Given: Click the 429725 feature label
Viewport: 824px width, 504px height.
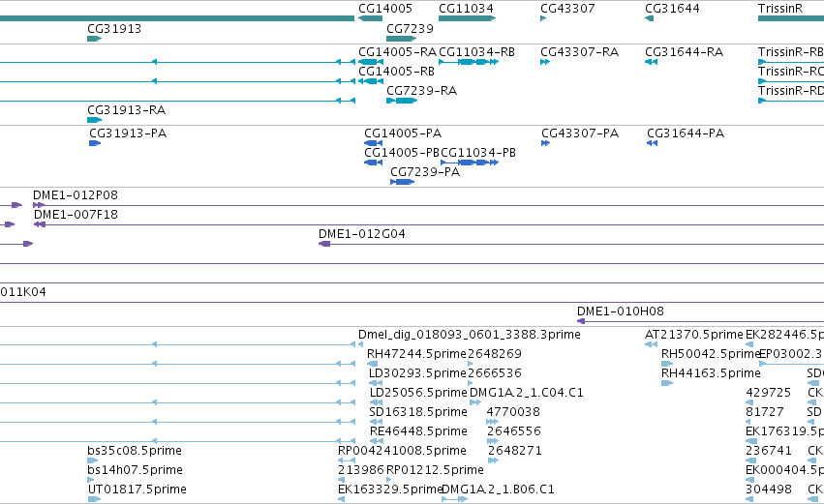Looking at the screenshot, I should coord(768,393).
